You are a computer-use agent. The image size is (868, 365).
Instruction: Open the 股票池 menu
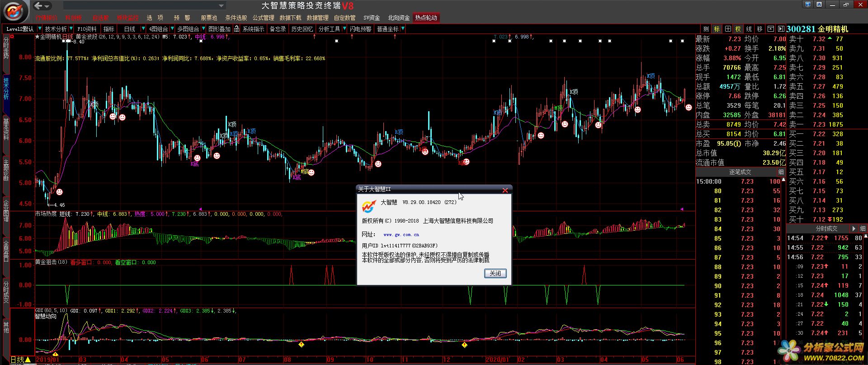209,18
